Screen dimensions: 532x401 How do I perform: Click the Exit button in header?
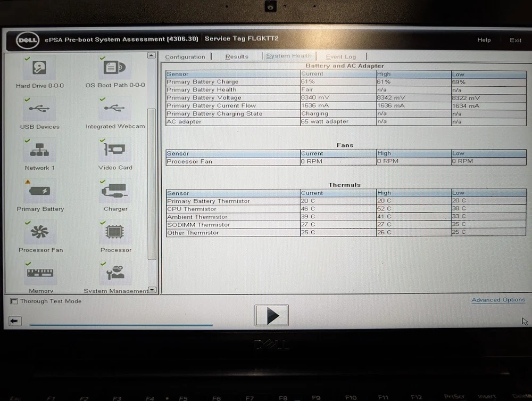[x=515, y=40]
